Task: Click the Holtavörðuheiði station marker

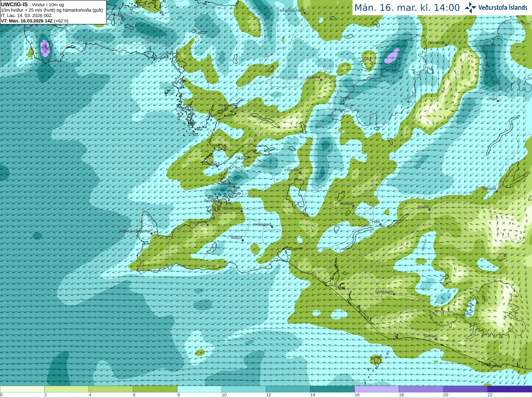Action: click(304, 13)
